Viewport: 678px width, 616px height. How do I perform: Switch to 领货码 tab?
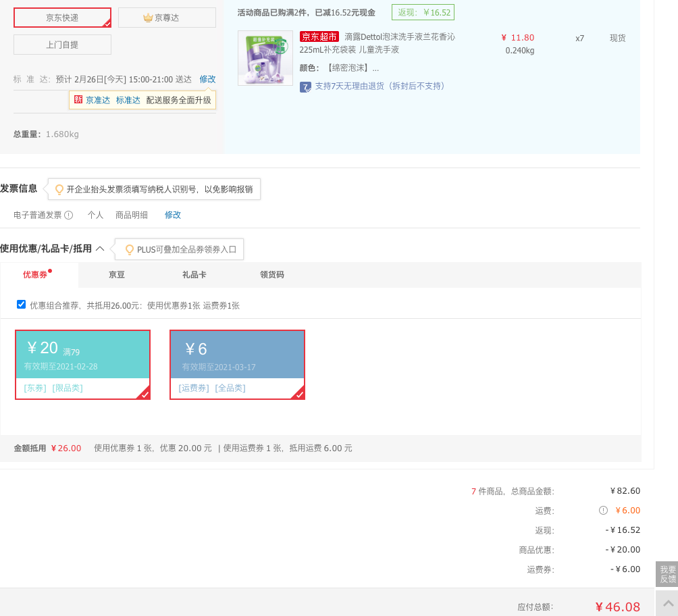click(x=272, y=275)
